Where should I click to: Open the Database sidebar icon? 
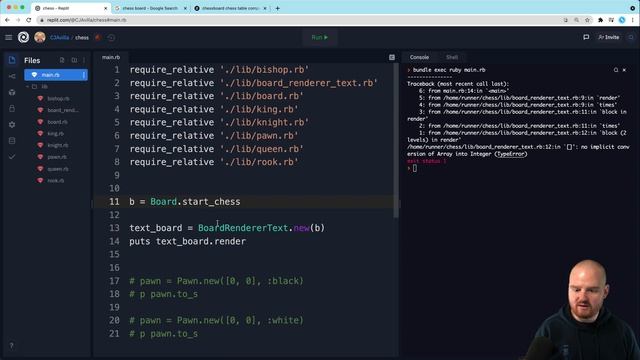coord(12,141)
